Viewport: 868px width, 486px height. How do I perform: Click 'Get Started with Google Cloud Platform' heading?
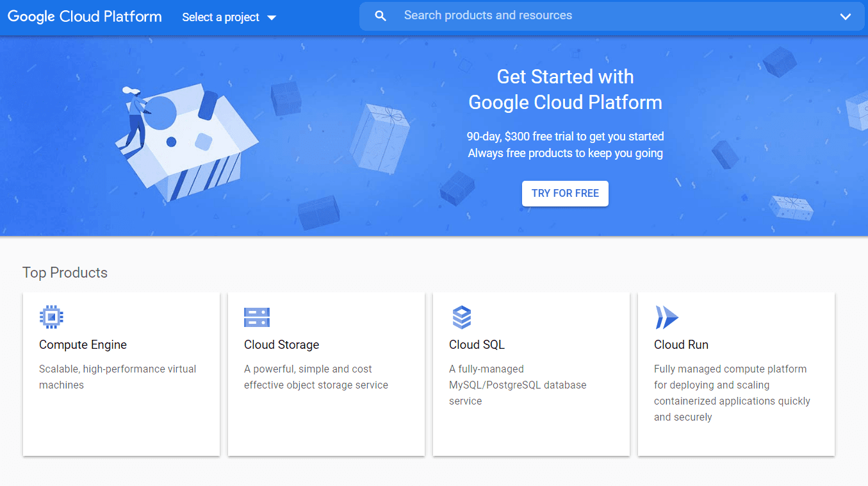pyautogui.click(x=565, y=90)
